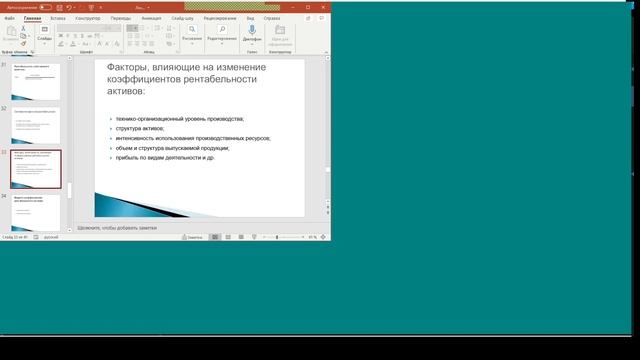Collapse the ribbon with the chevron
This screenshot has width=640, height=360.
(x=326, y=52)
